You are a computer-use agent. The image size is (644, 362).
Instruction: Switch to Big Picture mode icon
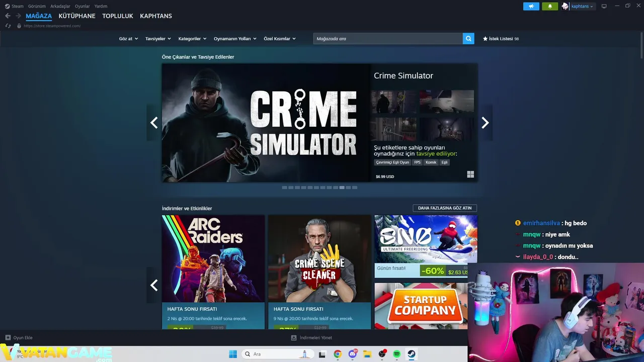pos(604,6)
